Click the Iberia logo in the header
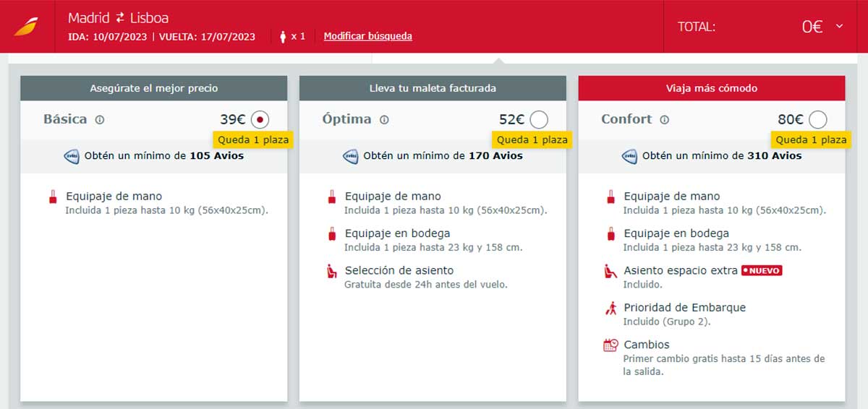This screenshot has height=409, width=868. click(27, 27)
